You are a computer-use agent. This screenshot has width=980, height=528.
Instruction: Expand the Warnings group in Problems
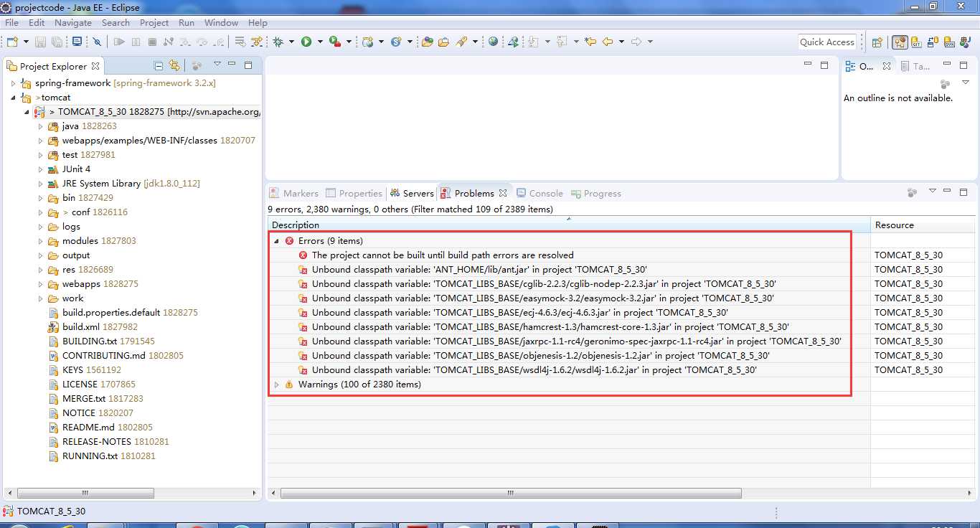pos(276,385)
